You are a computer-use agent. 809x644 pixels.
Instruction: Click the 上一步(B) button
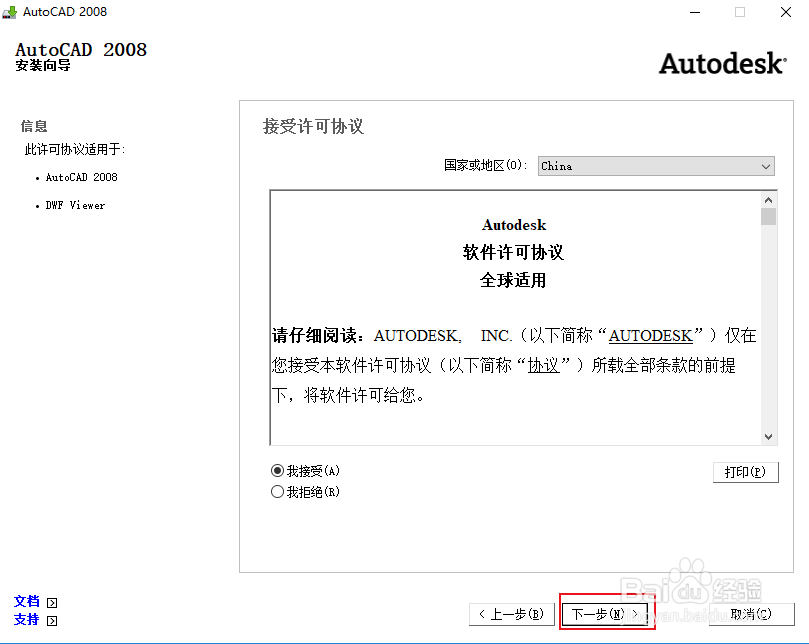511,613
